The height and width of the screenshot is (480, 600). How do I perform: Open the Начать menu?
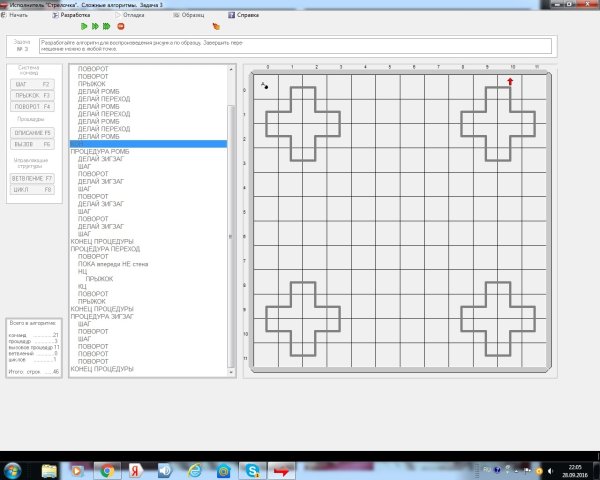26,16
